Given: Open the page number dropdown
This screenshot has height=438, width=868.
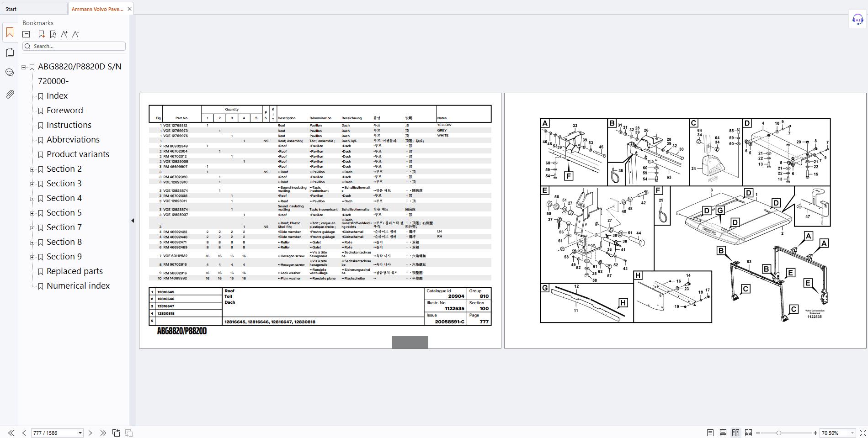Looking at the screenshot, I should point(80,433).
